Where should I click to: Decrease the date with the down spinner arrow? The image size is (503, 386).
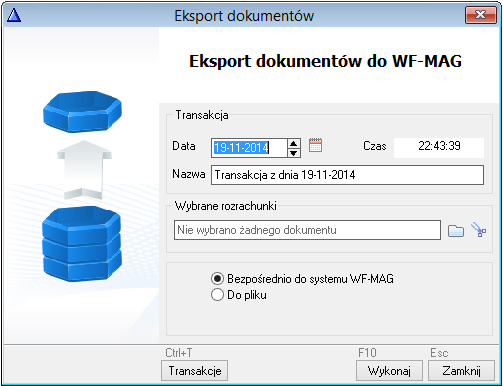coord(293,153)
